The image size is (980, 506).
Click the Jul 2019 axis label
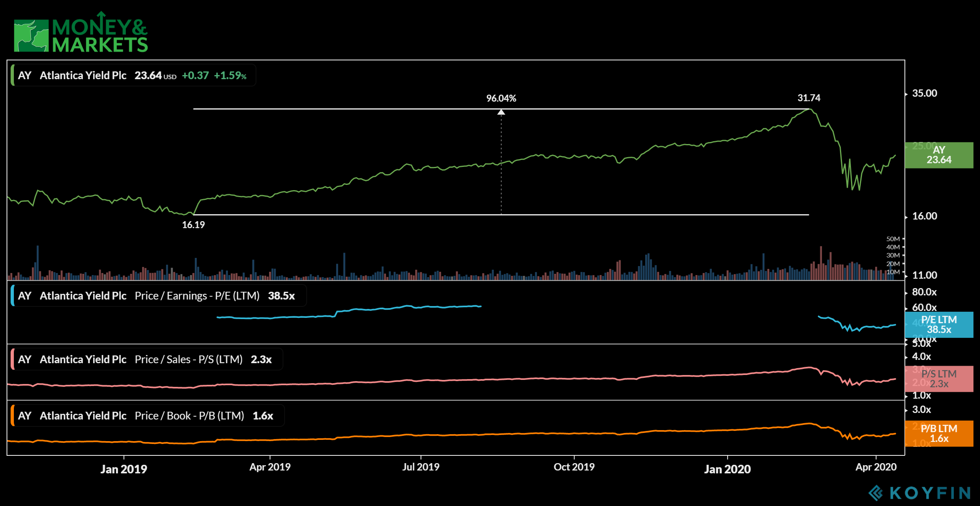pyautogui.click(x=421, y=467)
